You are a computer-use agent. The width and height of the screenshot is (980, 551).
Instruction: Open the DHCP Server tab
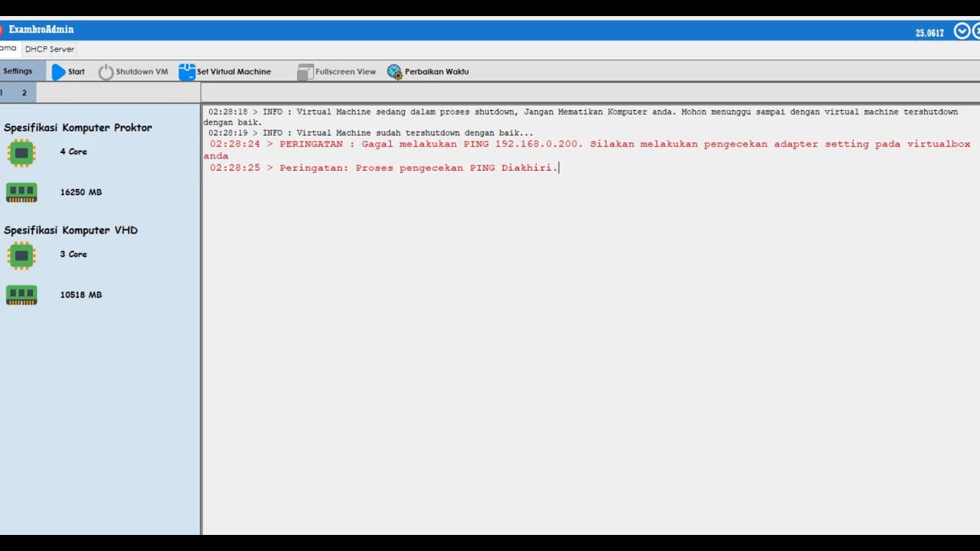tap(50, 49)
